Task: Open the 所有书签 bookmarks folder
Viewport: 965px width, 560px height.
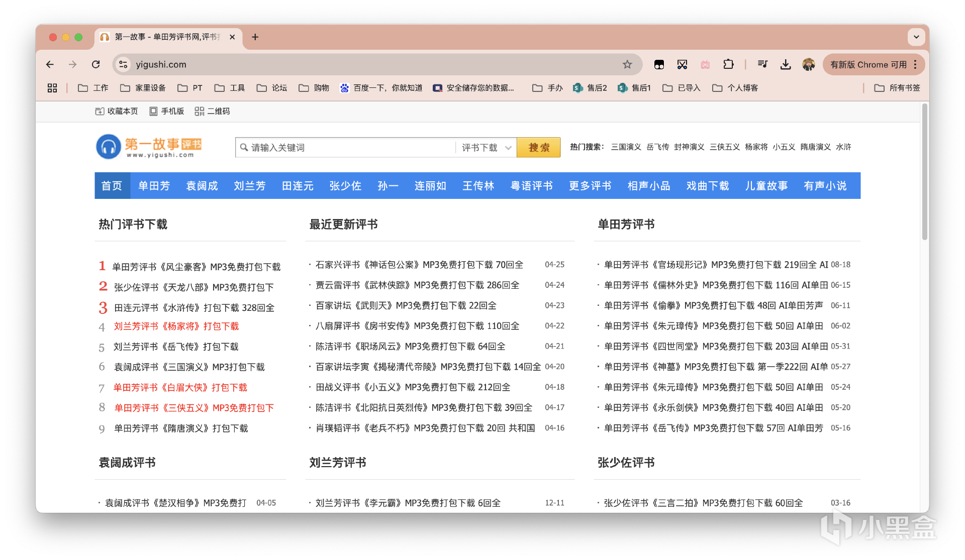Action: coord(897,88)
